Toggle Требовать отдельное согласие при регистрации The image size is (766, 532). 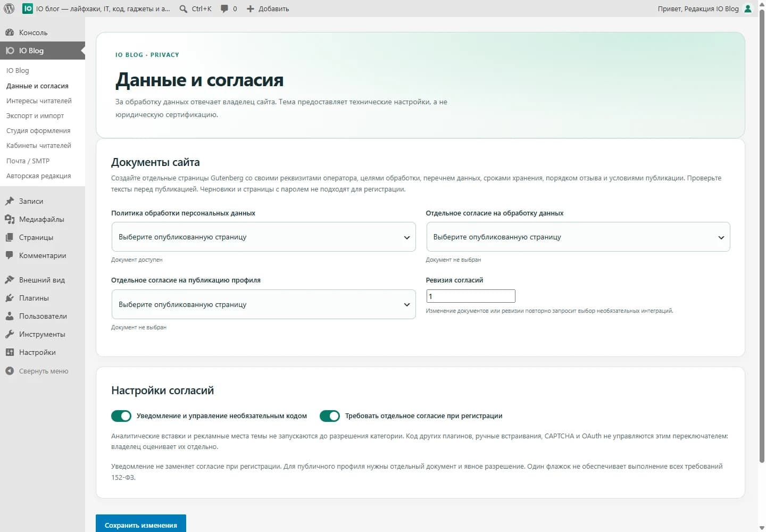click(330, 416)
